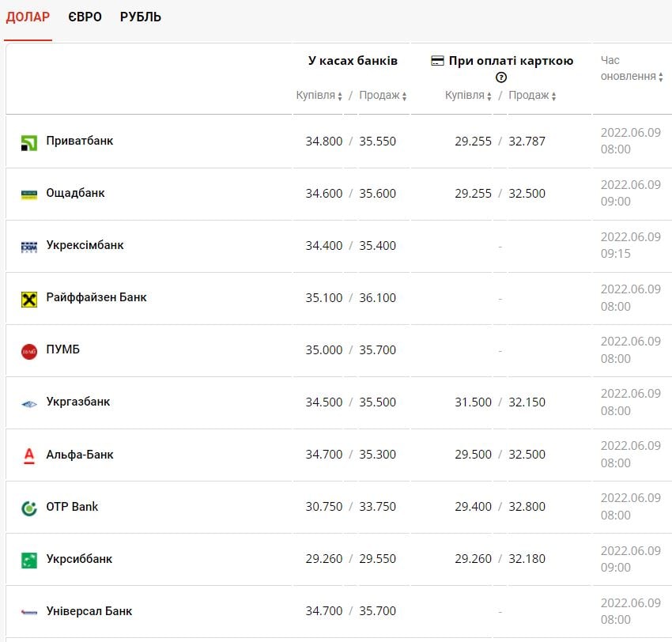Click the red ПУМБ logo icon
672x642 pixels.
[x=29, y=351]
